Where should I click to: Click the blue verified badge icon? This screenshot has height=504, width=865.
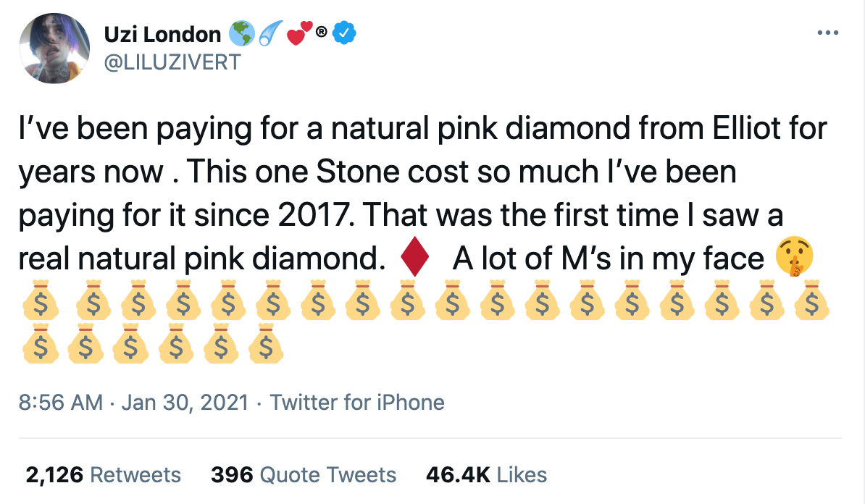tap(343, 33)
